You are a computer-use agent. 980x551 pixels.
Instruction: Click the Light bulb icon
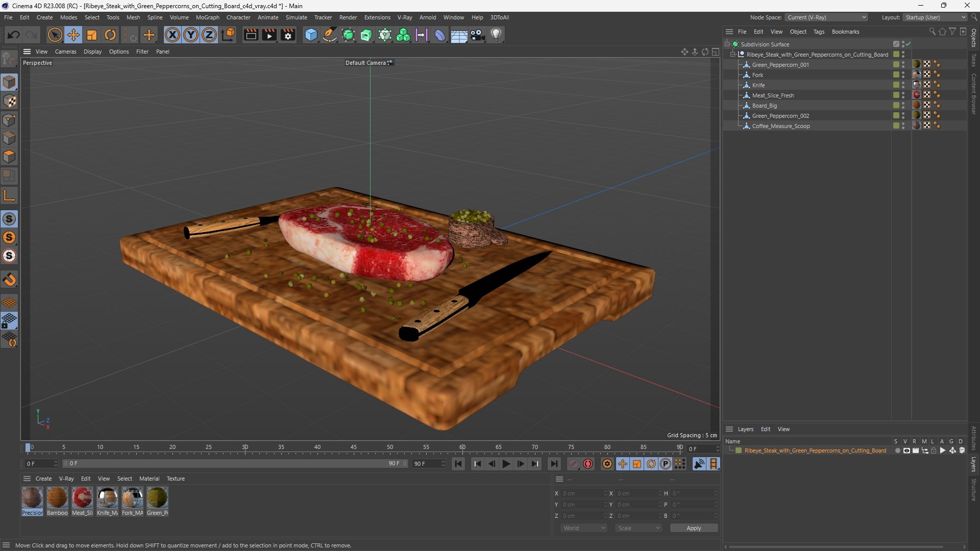tap(496, 35)
